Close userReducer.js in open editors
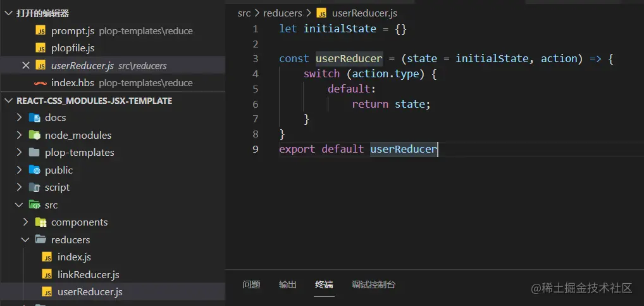Viewport: 644px width, 306px height. (x=26, y=65)
